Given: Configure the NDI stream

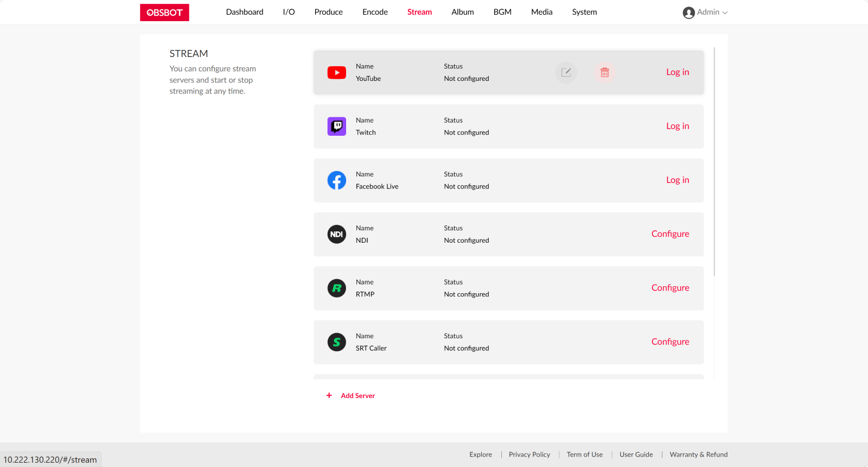Looking at the screenshot, I should coord(671,234).
